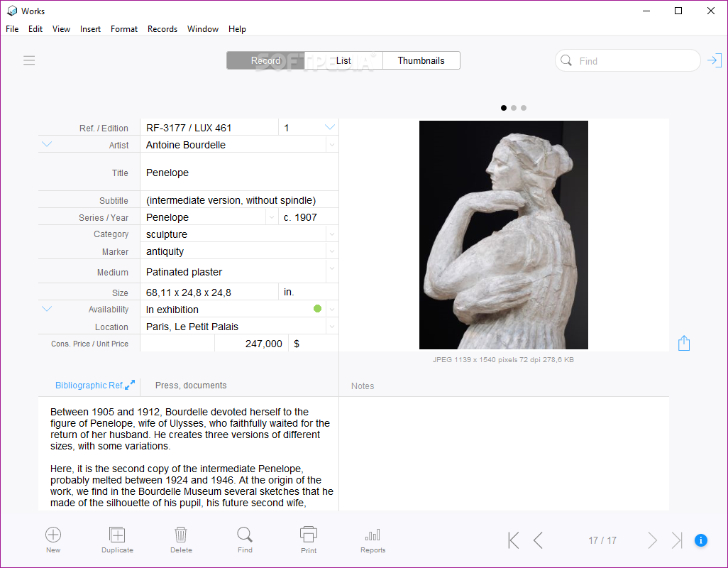Click the Subtitle field text
The image size is (728, 568).
[x=239, y=200]
